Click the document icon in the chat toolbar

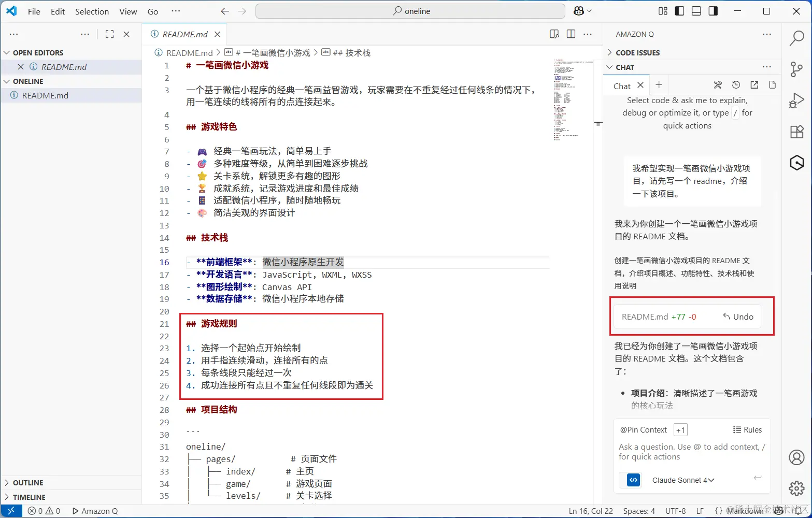click(x=772, y=85)
